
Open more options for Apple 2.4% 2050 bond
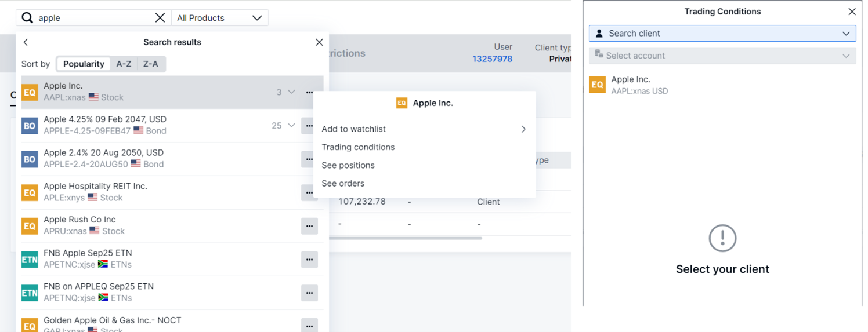point(309,159)
